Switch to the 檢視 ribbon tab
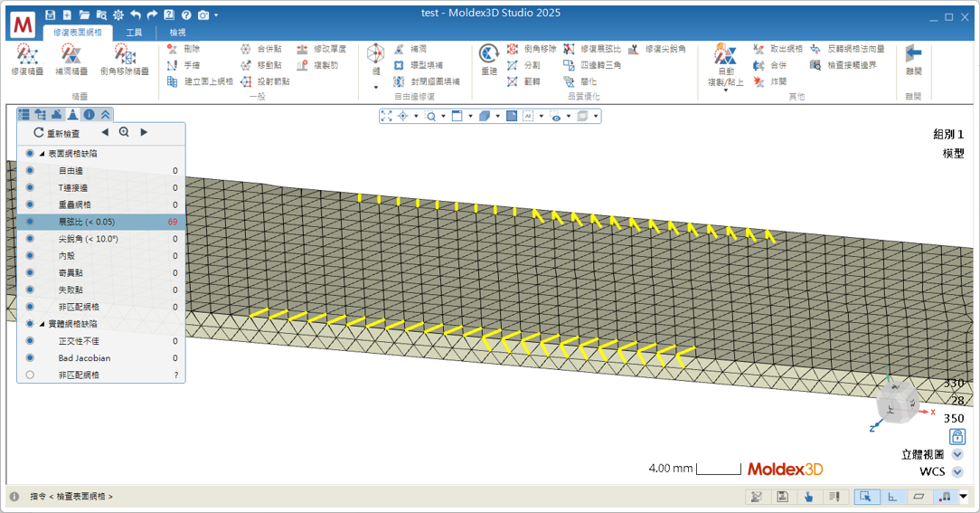This screenshot has width=980, height=513. (177, 33)
